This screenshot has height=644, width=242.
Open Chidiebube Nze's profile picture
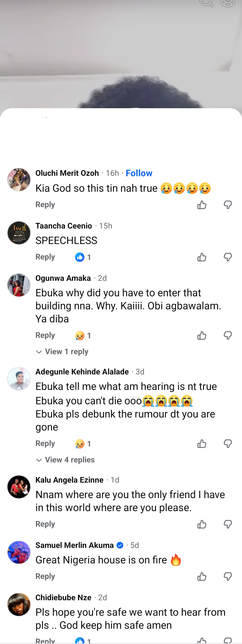point(19,604)
